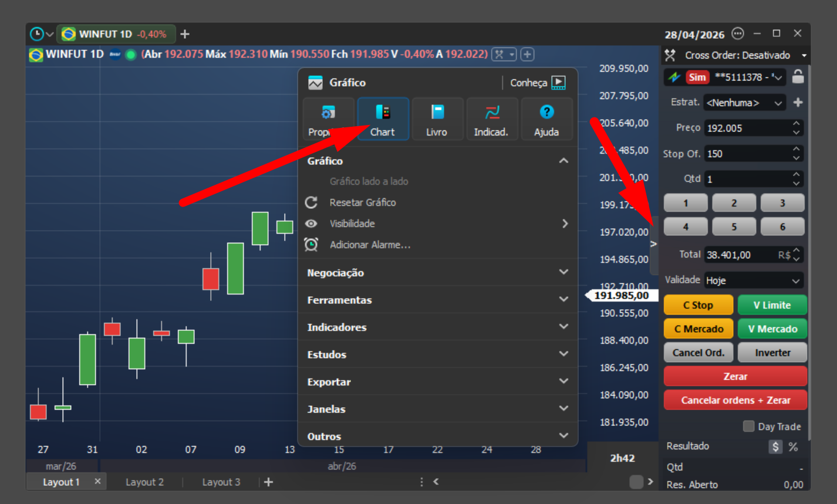837x504 pixels.
Task: Collapse the order panel with the side arrow
Action: pos(654,244)
